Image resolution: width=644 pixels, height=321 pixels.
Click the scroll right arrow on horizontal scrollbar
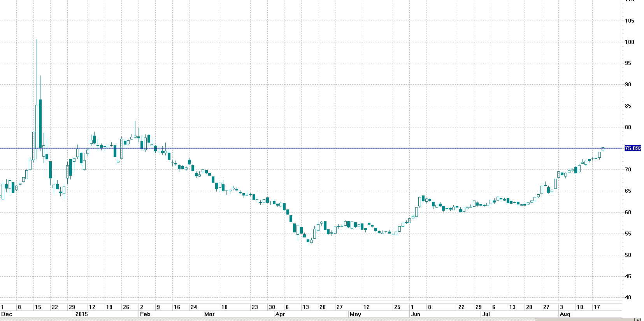pyautogui.click(x=638, y=319)
